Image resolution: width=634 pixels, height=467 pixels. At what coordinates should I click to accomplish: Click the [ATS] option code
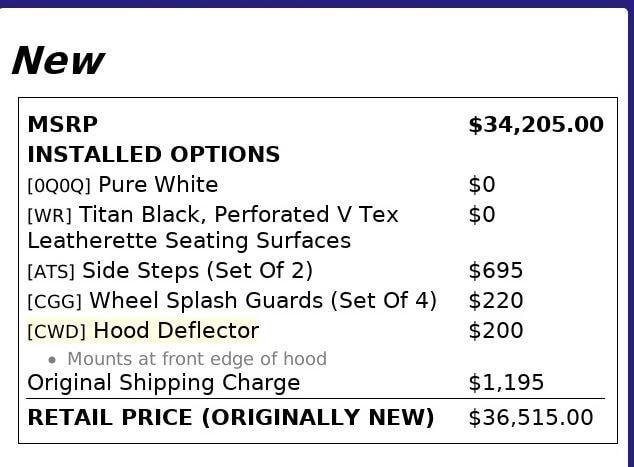(x=51, y=272)
